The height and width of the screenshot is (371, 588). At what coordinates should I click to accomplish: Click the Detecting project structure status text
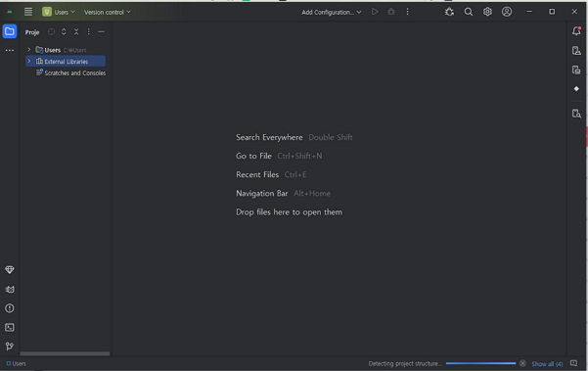[x=405, y=363]
